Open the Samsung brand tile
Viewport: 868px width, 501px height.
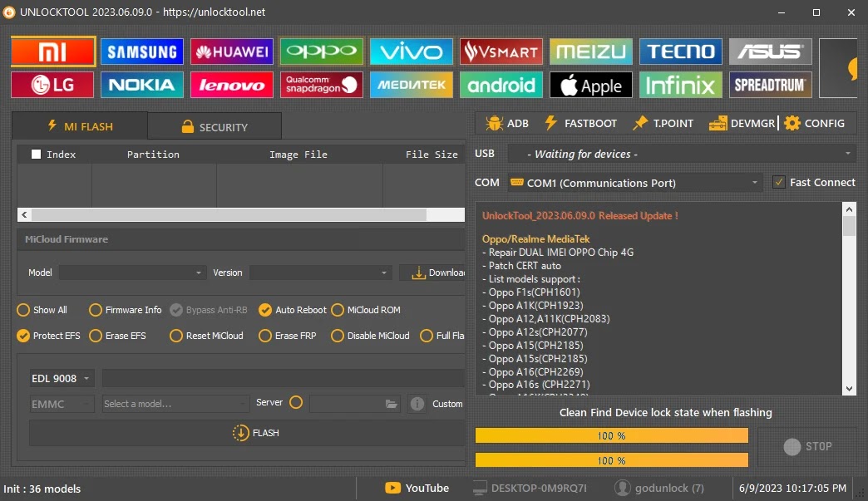point(142,52)
